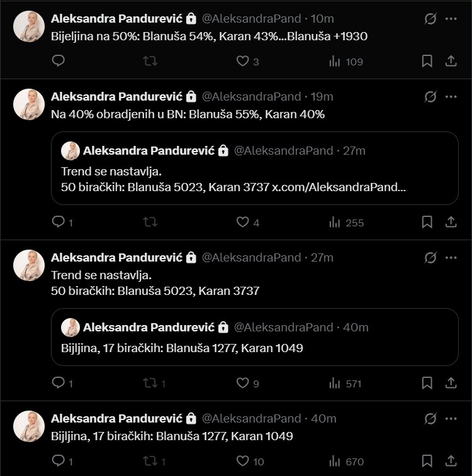
Task: Open more options on the 10m tweet
Action: (451, 19)
